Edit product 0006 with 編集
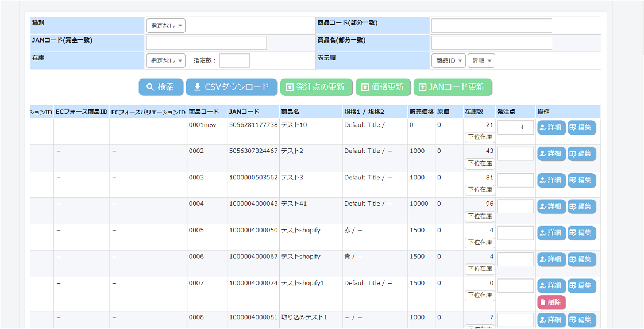 (581, 259)
